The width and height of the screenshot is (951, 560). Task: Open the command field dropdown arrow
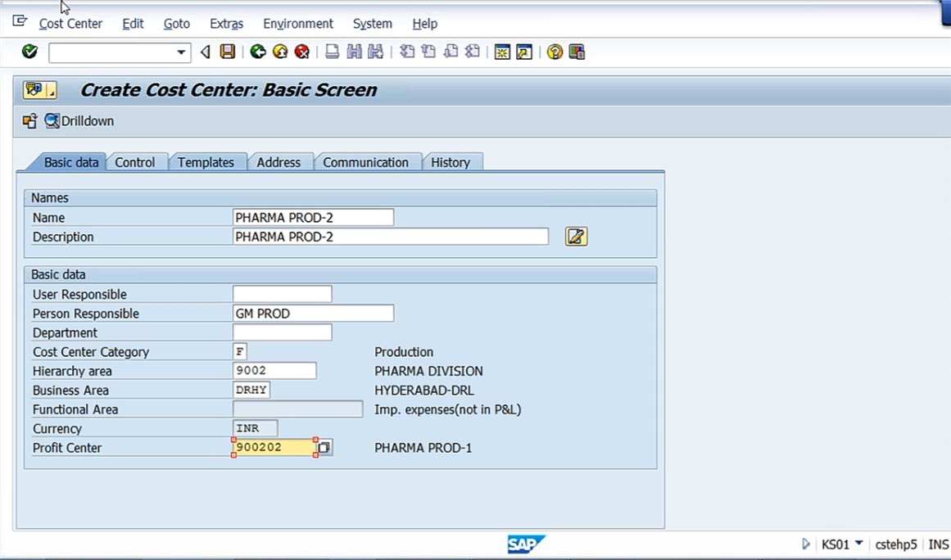181,52
